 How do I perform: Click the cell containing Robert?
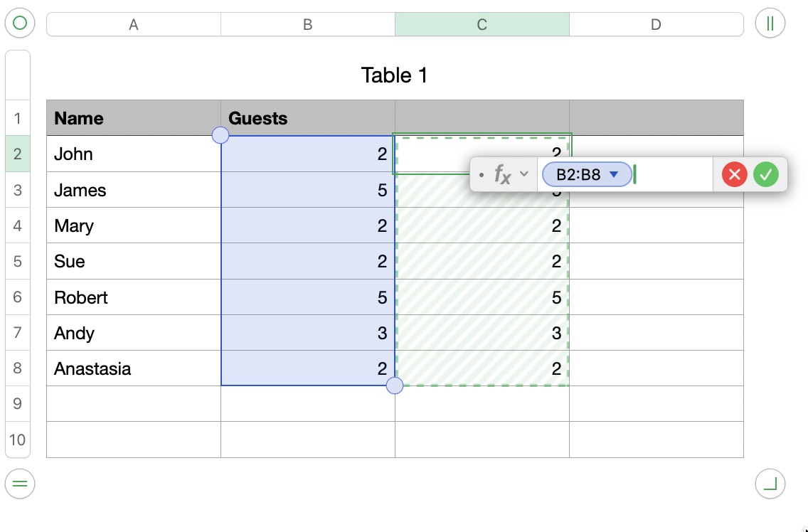[133, 297]
